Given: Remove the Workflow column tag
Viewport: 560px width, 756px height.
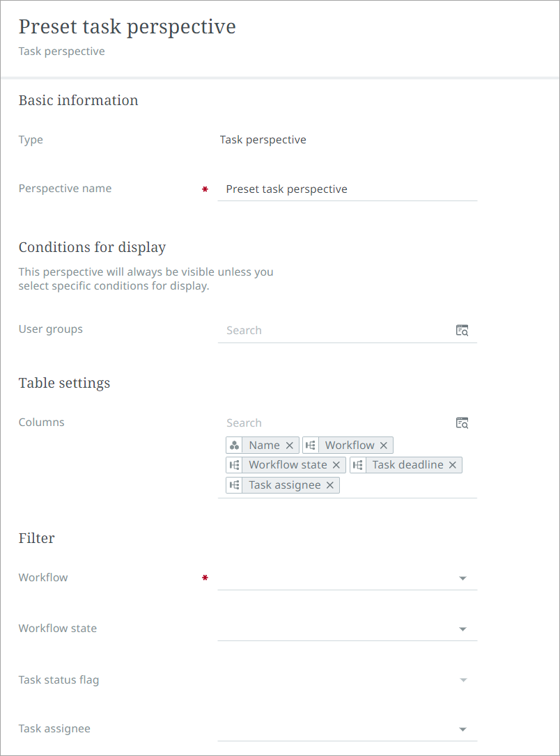Looking at the screenshot, I should coord(384,446).
